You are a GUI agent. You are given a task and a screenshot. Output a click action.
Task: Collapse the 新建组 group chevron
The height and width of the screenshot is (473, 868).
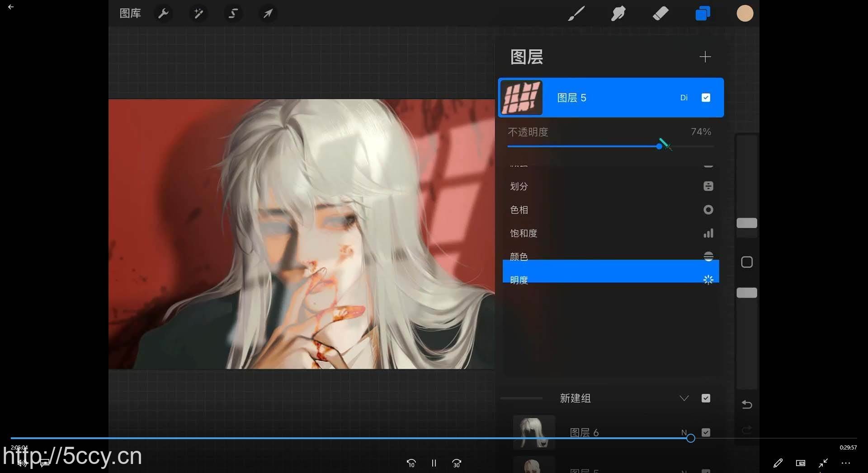pos(684,398)
